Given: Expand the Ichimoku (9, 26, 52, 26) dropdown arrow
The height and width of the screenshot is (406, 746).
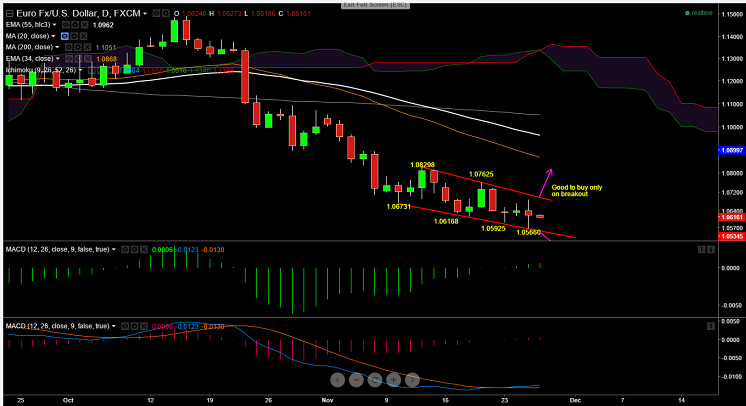Looking at the screenshot, I should 80,70.
